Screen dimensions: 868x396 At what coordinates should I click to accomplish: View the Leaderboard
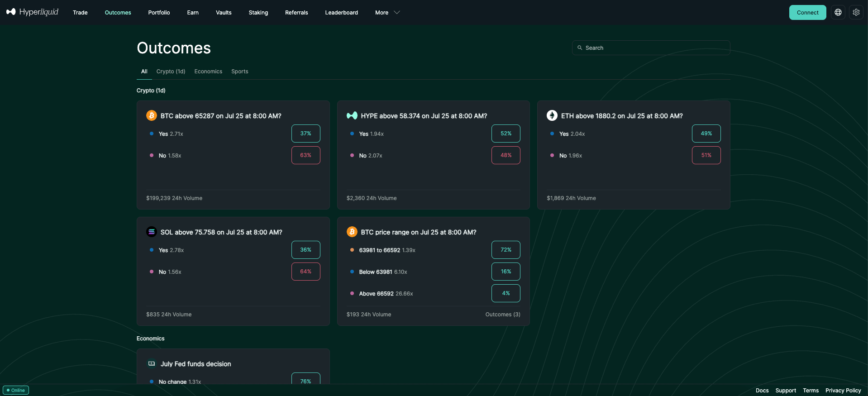click(x=341, y=12)
